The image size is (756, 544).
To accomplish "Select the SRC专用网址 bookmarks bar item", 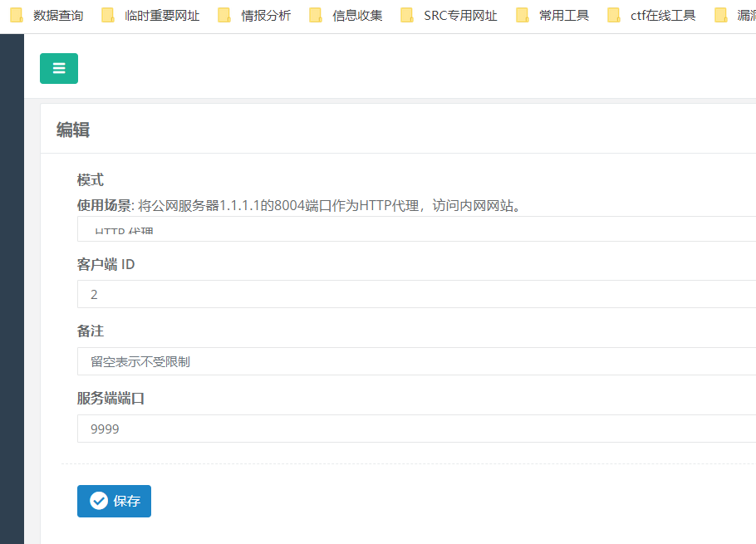I will point(449,15).
